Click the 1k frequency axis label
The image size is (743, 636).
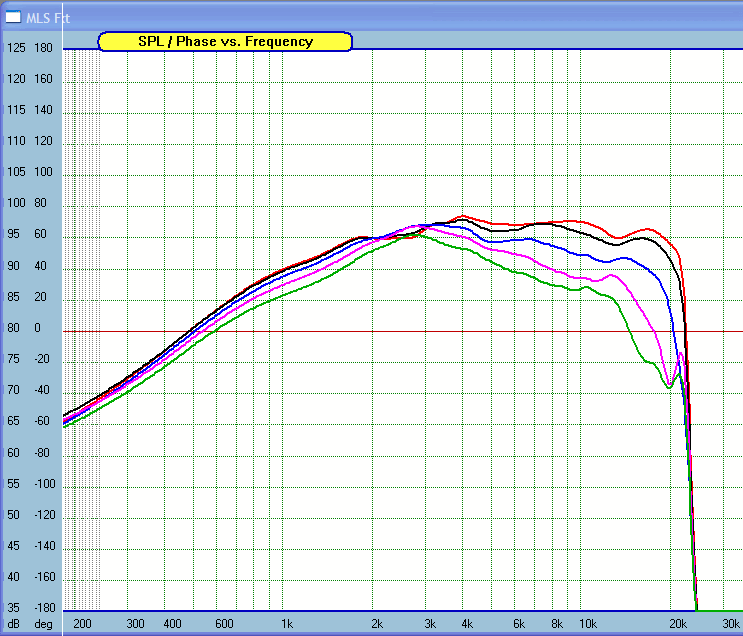tap(287, 624)
